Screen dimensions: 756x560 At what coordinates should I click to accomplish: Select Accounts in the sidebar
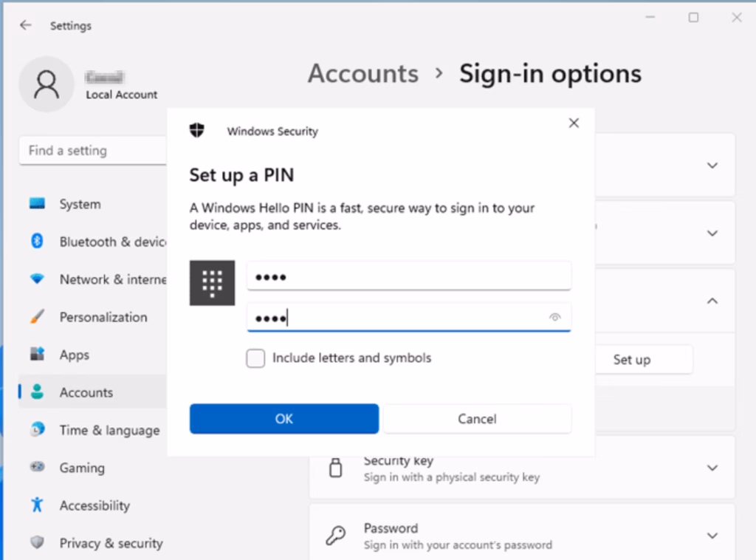pyautogui.click(x=86, y=392)
